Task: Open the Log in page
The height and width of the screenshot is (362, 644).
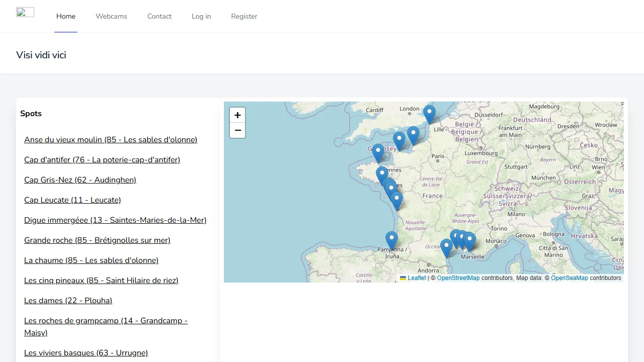Action: [x=201, y=16]
